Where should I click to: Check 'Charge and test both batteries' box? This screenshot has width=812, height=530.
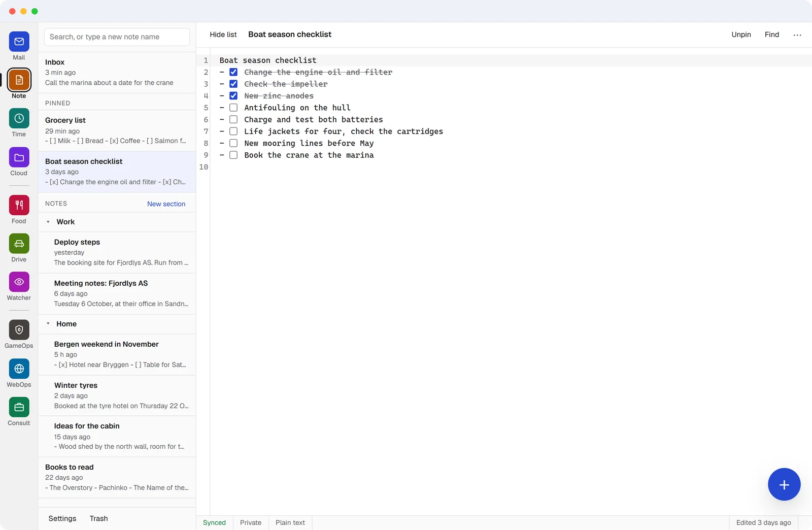[x=233, y=119]
